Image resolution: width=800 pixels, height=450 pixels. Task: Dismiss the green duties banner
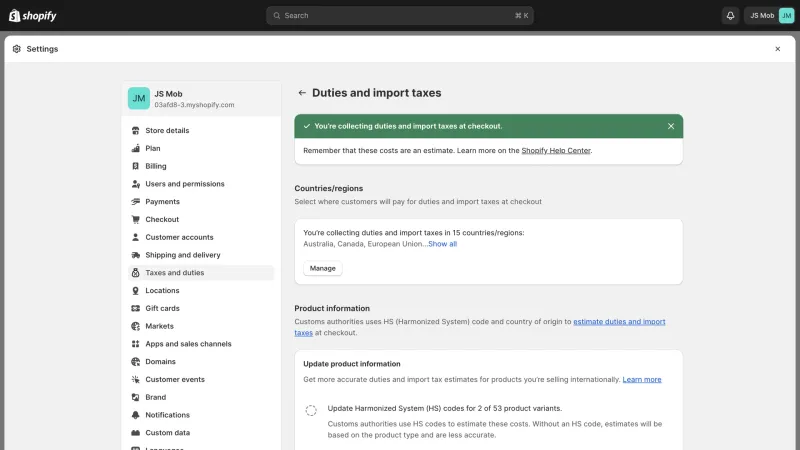pos(671,126)
